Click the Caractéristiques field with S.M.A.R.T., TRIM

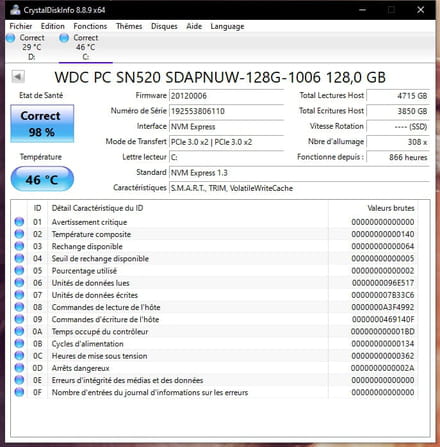coord(299,188)
